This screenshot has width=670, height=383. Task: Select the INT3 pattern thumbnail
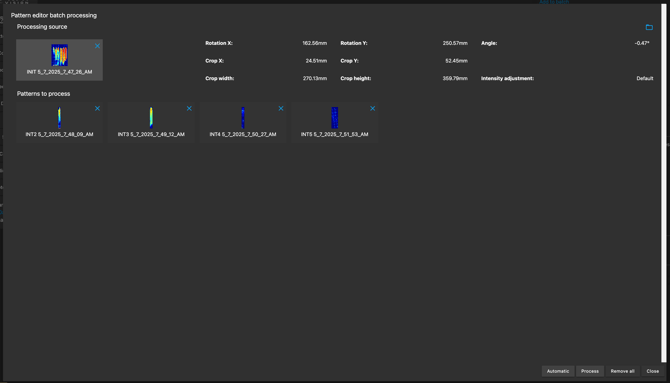click(151, 118)
